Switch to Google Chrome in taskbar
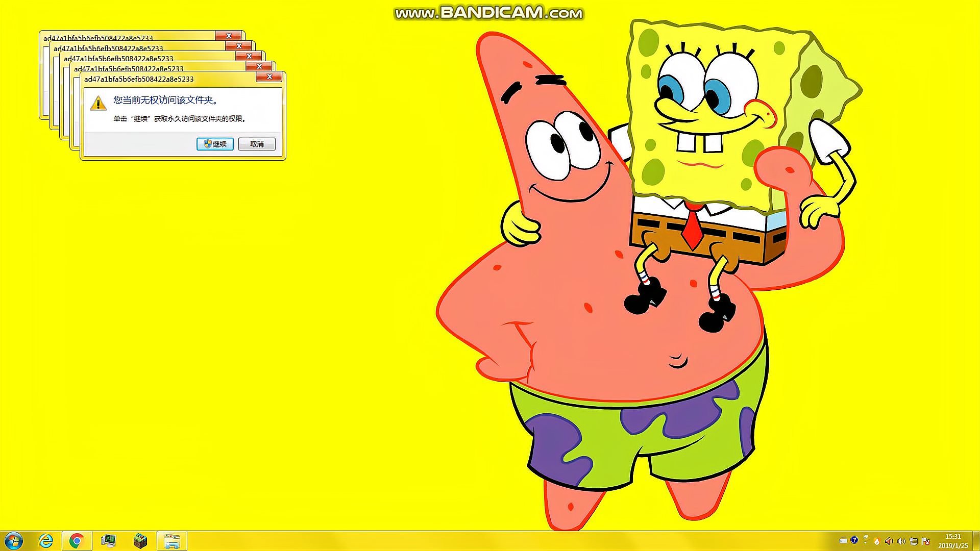The width and height of the screenshot is (980, 551). tap(77, 541)
